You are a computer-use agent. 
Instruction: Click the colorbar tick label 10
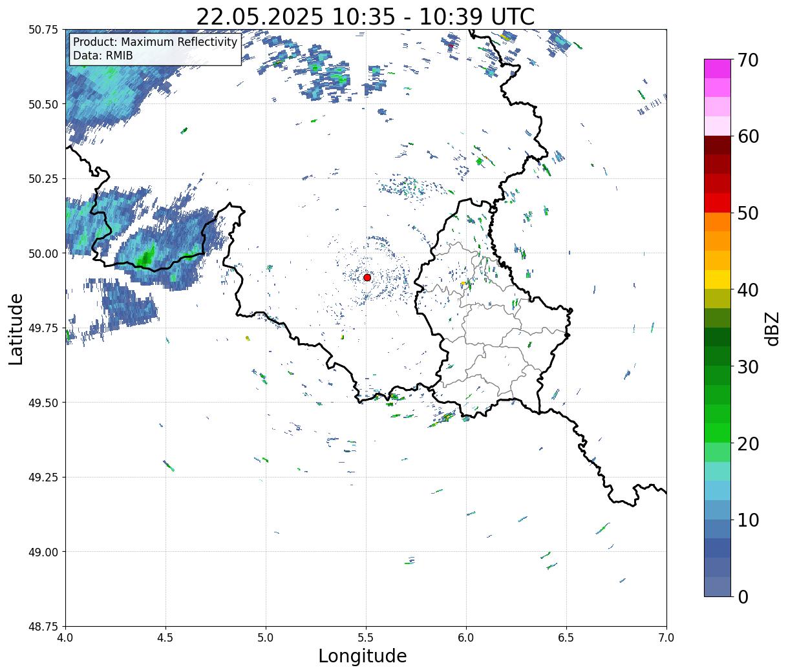point(748,520)
